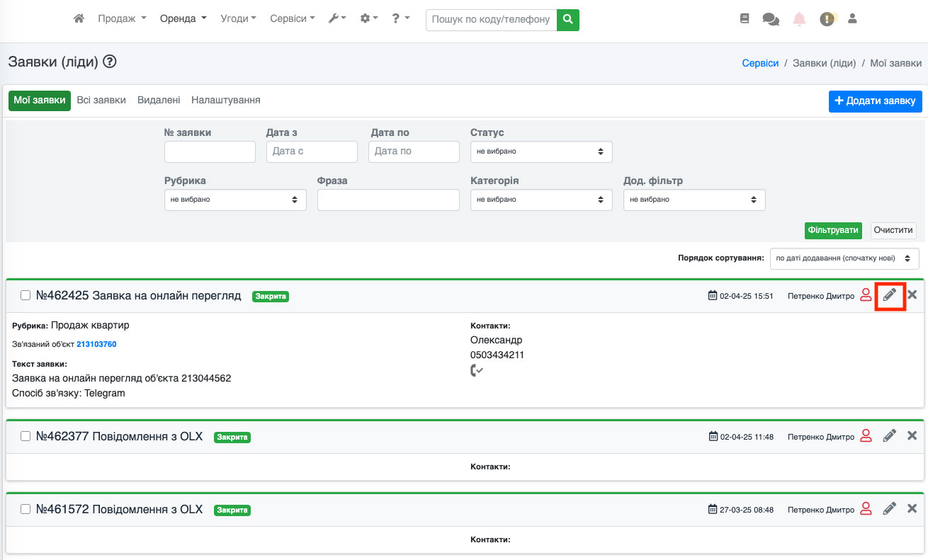Screen dimensions: 928x560
Task: Open the chat messages icon
Action: [770, 20]
